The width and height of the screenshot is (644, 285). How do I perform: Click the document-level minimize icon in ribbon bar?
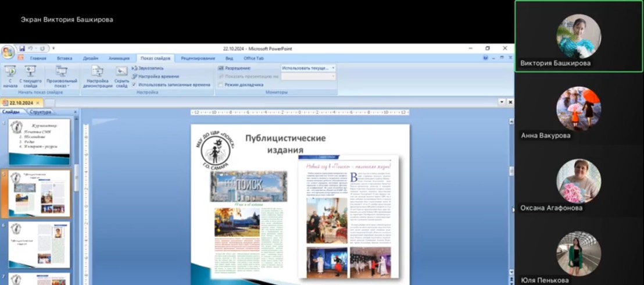coord(494,58)
